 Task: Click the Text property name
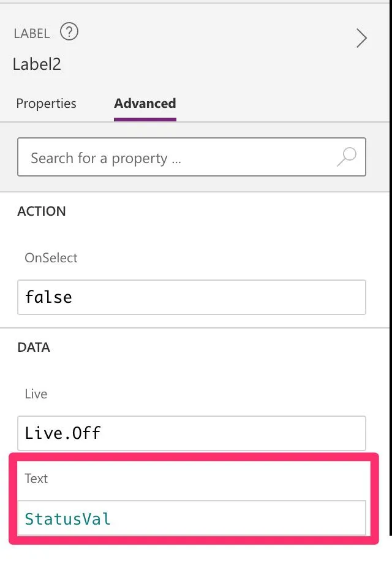point(36,479)
